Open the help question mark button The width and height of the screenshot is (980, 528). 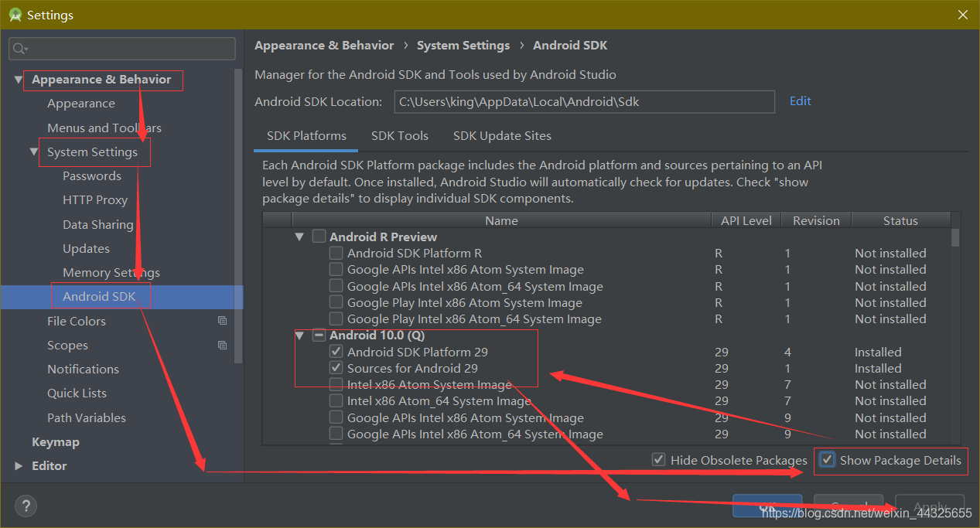pos(26,506)
